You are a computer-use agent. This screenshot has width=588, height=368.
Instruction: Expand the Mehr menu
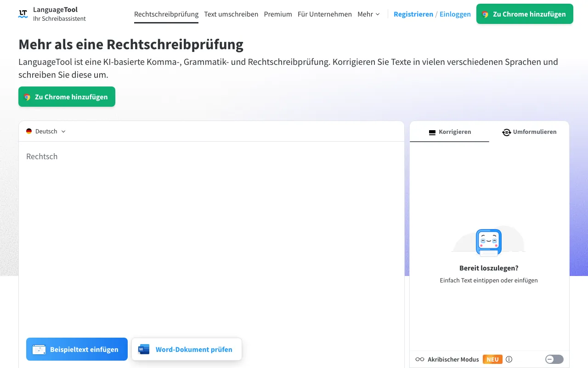click(x=368, y=14)
